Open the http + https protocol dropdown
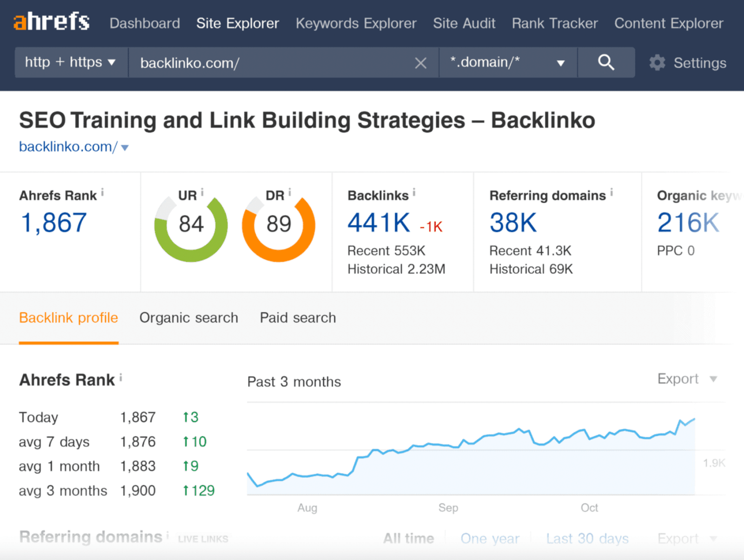Image resolution: width=744 pixels, height=560 pixels. 71,62
